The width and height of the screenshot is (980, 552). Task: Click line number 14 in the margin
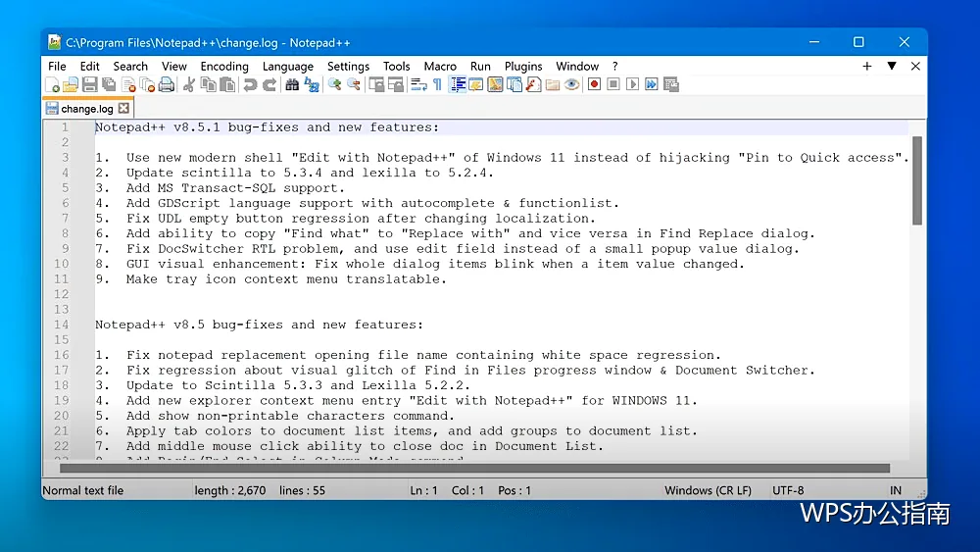coord(61,325)
